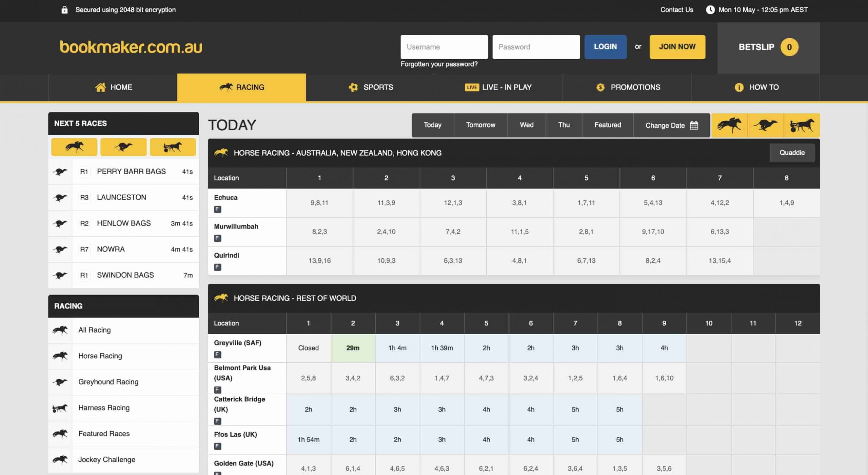Open the Racing navigation tab
Viewport: 868px width, 475px height.
tap(241, 87)
